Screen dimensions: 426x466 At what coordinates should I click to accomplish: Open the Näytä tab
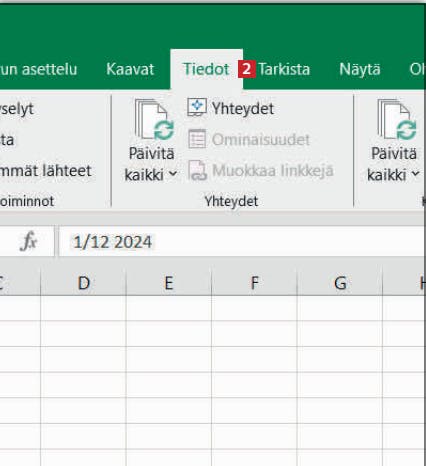[x=360, y=69]
